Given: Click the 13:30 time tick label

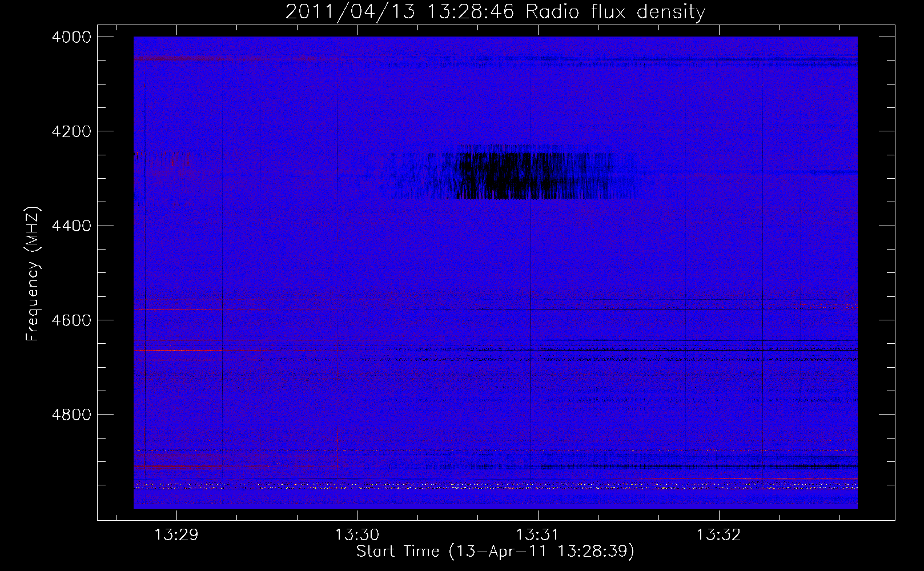Looking at the screenshot, I should [357, 534].
